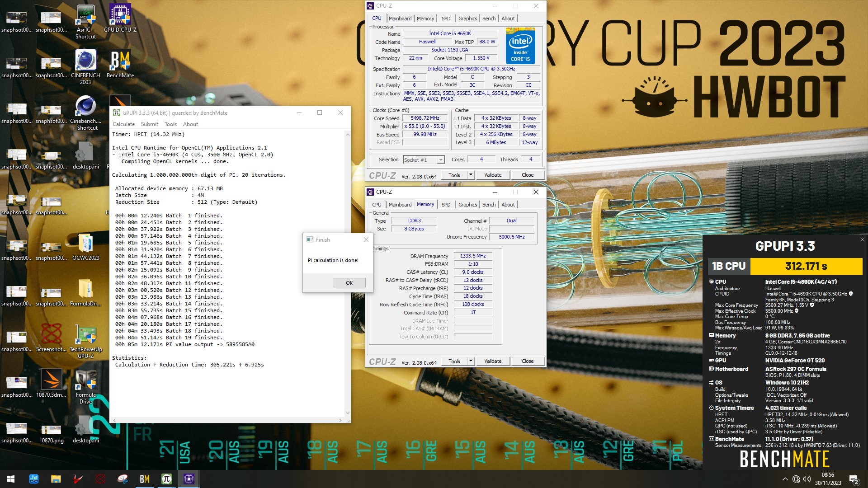Open the SPD tab in lower CPU-Z
Image resolution: width=868 pixels, height=488 pixels.
pyautogui.click(x=446, y=205)
